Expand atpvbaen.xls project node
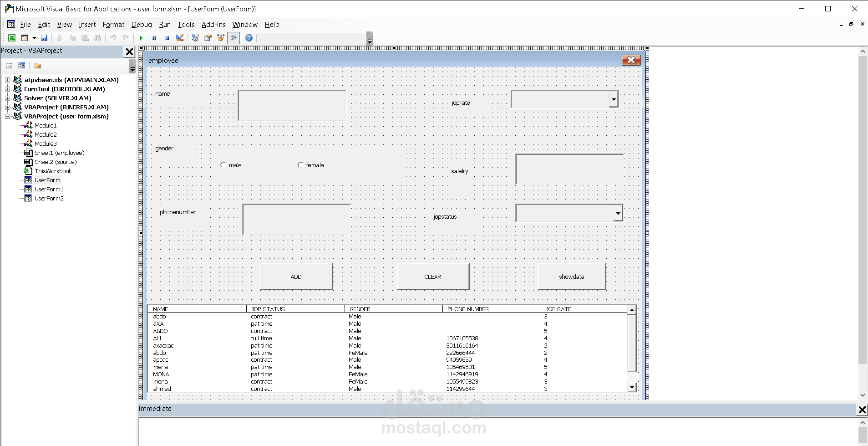The height and width of the screenshot is (446, 868). 7,80
